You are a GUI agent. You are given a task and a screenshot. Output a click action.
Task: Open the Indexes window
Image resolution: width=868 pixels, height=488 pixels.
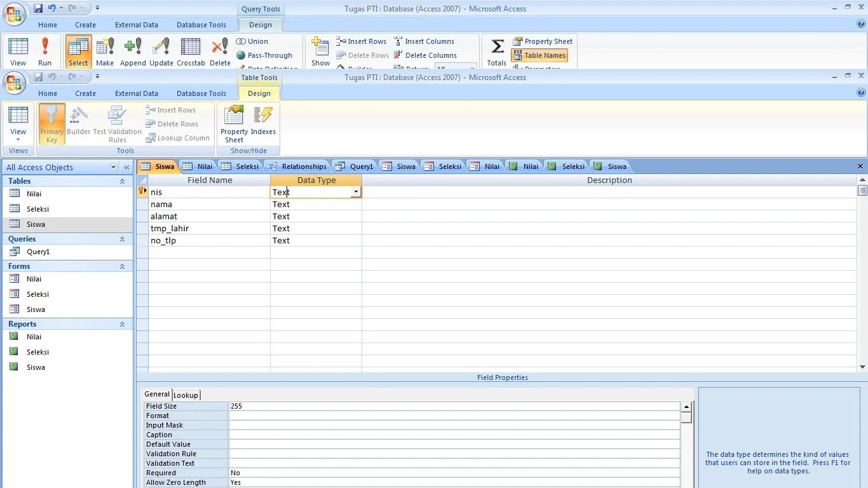click(x=263, y=122)
